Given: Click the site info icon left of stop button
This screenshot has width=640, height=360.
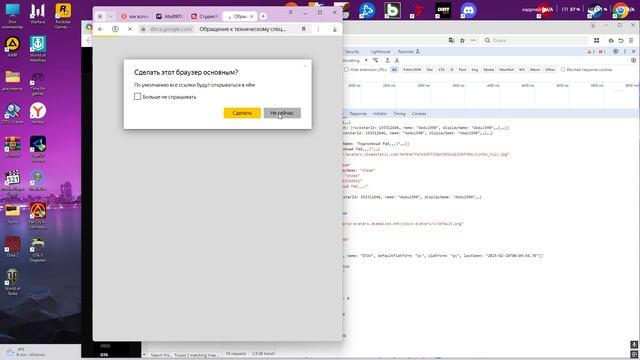Looking at the screenshot, I should [x=115, y=29].
